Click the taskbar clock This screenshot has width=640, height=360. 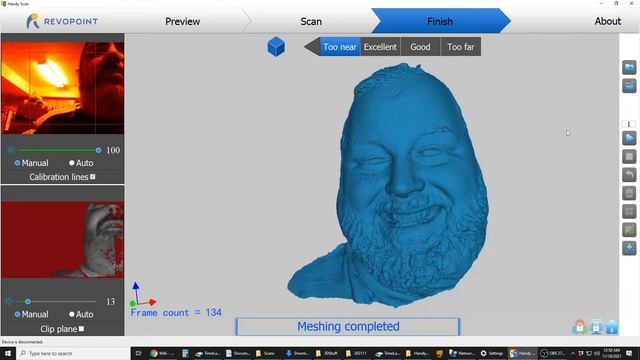pos(611,353)
